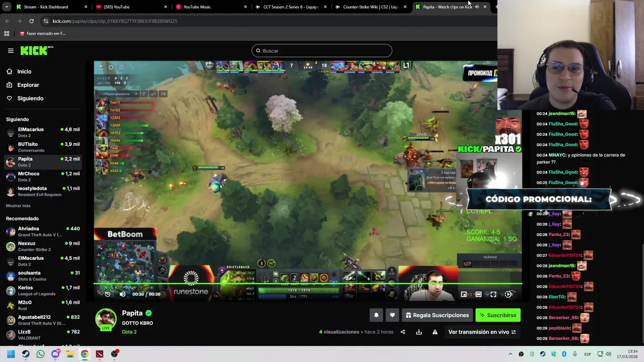
Task: Switch to (385) YouTube tab
Action: pyautogui.click(x=131, y=7)
